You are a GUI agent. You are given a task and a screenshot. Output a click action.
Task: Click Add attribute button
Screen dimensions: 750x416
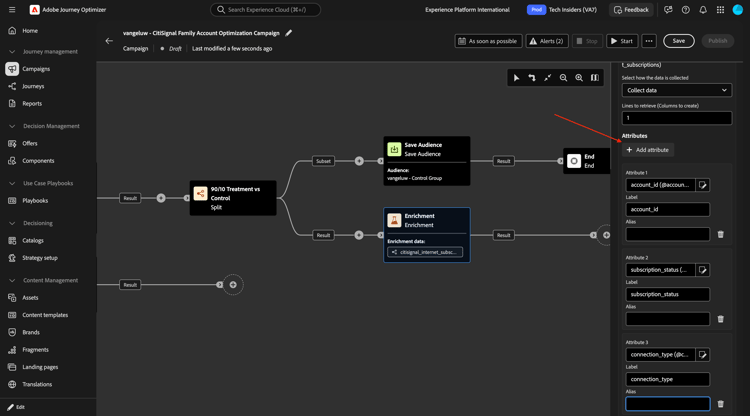point(648,150)
